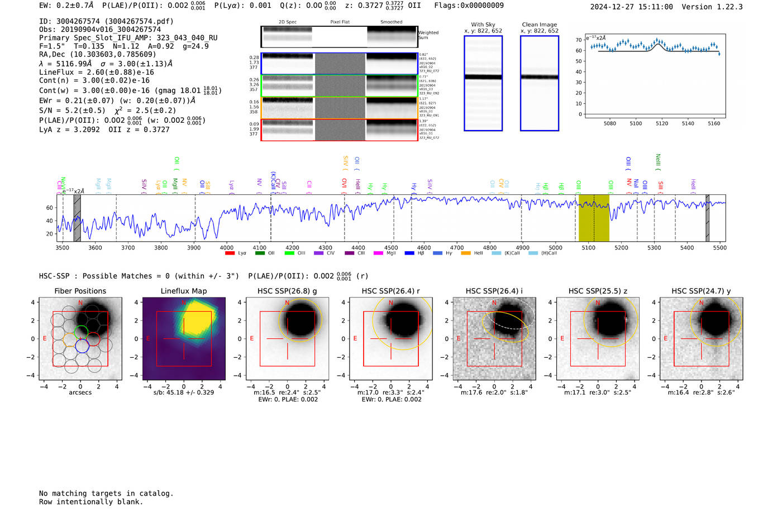
Task: Click the Pixel Flat column header
Action: tap(340, 22)
